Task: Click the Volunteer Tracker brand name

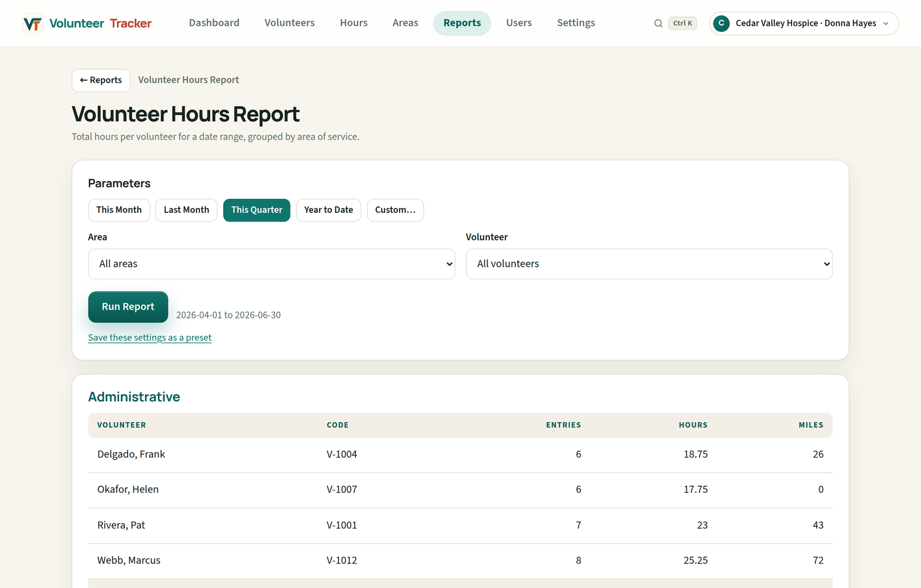Action: [100, 23]
